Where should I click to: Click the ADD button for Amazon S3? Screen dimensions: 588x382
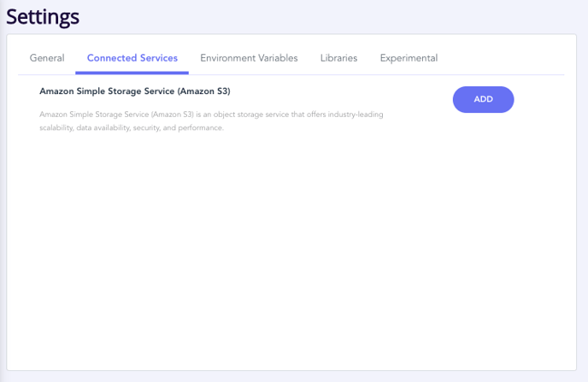pos(483,99)
